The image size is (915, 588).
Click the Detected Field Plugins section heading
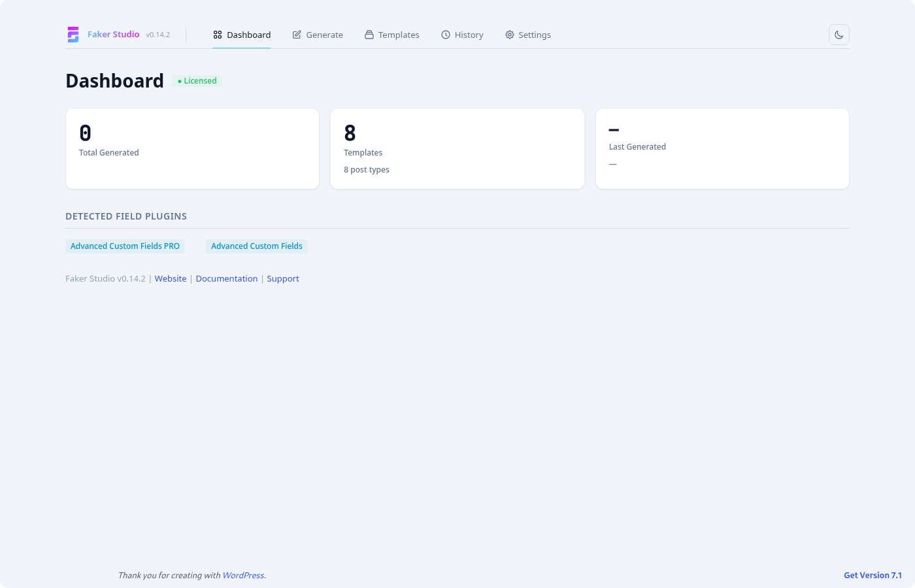coord(126,216)
